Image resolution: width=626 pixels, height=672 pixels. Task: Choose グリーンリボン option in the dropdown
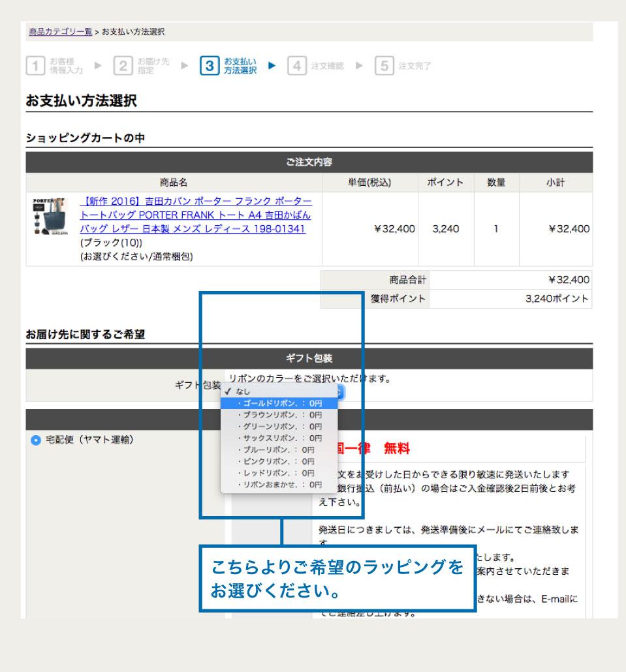pyautogui.click(x=279, y=427)
